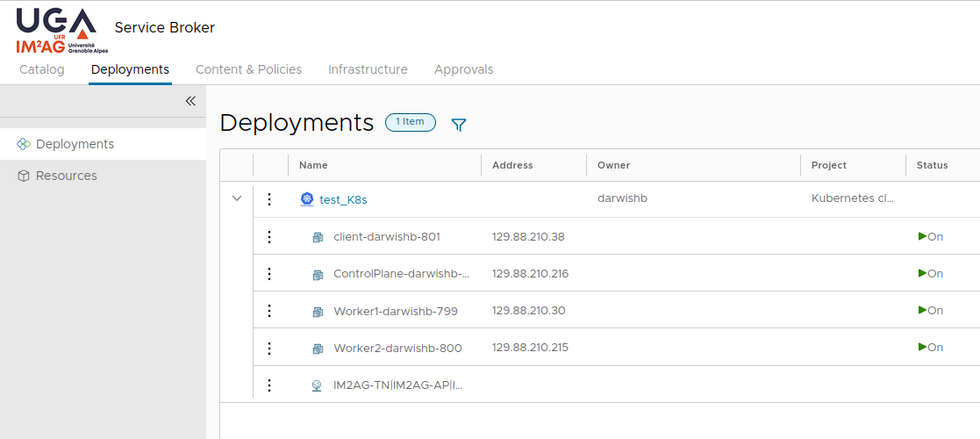Open three-dot menu for Worker2-darwishb-800
The image size is (980, 439).
(269, 348)
